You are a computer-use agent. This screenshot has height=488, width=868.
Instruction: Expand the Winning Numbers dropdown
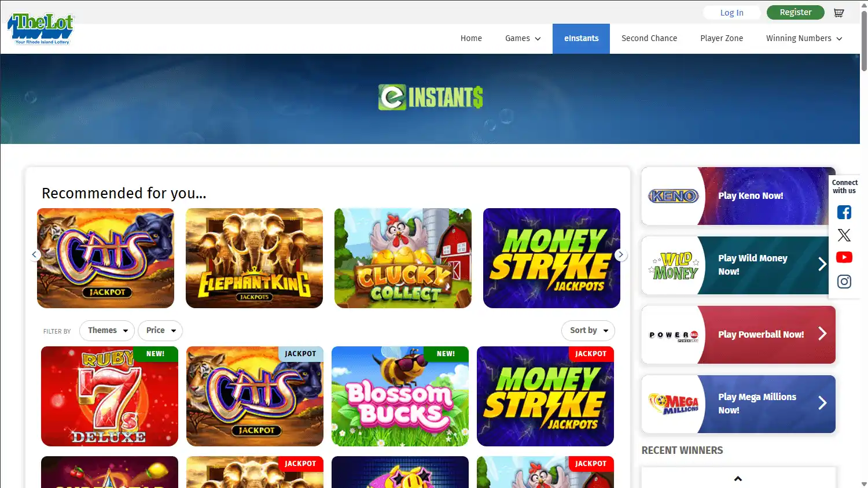[x=804, y=38]
